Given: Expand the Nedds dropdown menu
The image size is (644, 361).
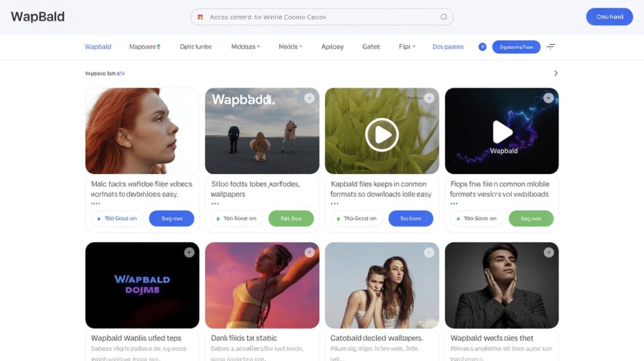Looking at the screenshot, I should (290, 47).
